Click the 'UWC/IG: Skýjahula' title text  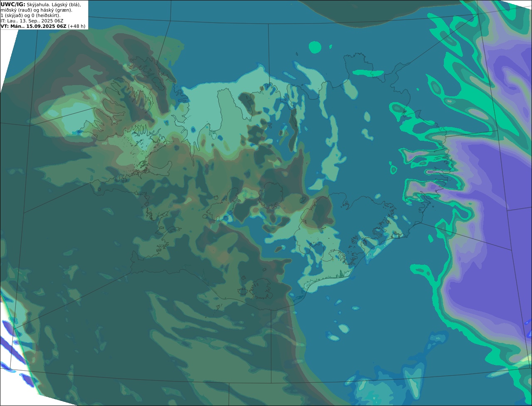[25, 5]
